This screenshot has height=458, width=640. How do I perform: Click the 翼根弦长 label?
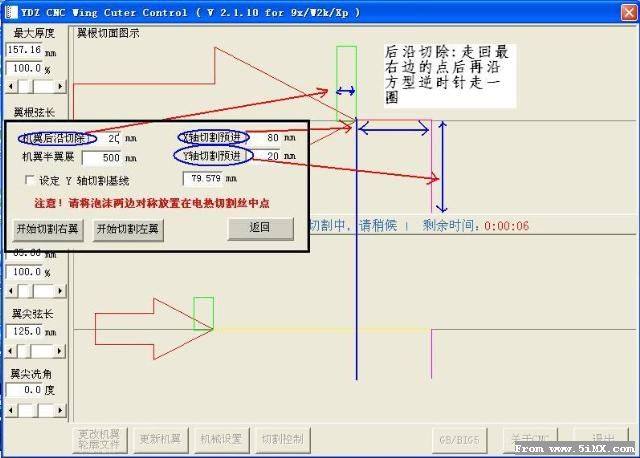click(x=34, y=112)
